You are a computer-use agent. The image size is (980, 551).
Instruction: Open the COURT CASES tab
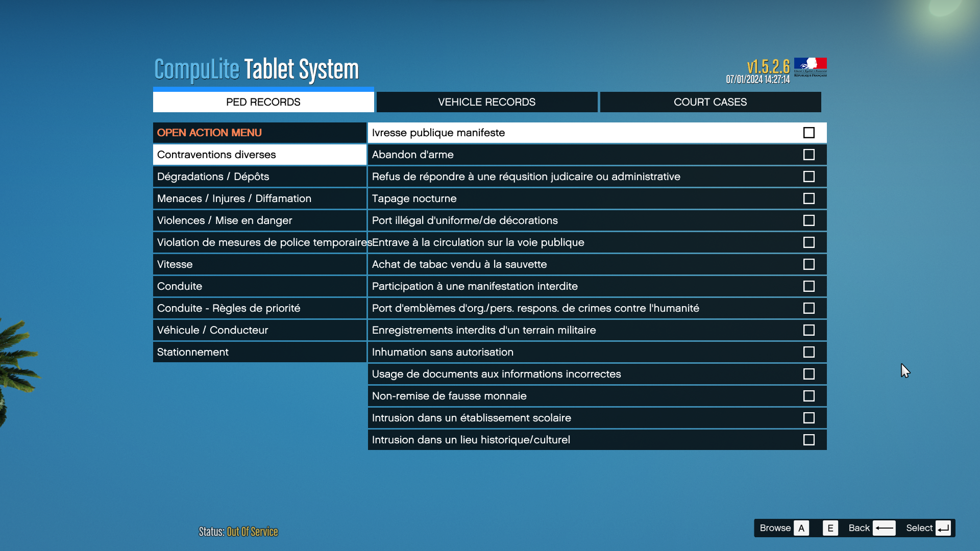[710, 102]
